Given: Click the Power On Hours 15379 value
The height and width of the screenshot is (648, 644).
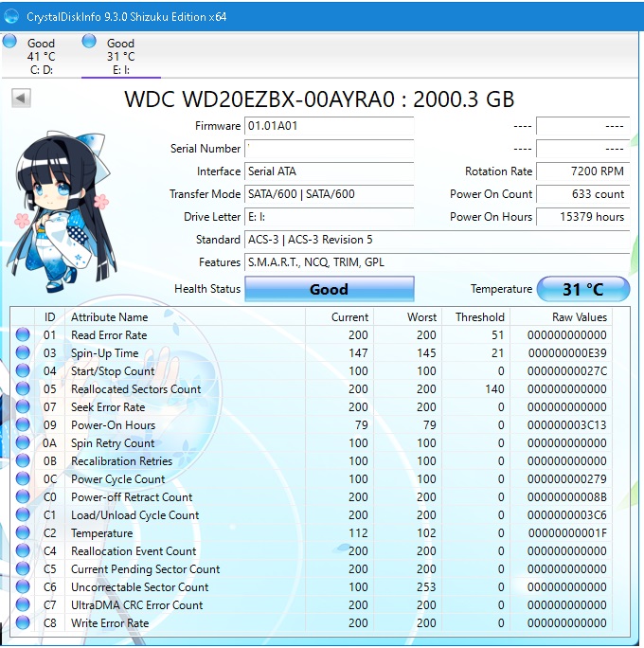Looking at the screenshot, I should tap(582, 217).
